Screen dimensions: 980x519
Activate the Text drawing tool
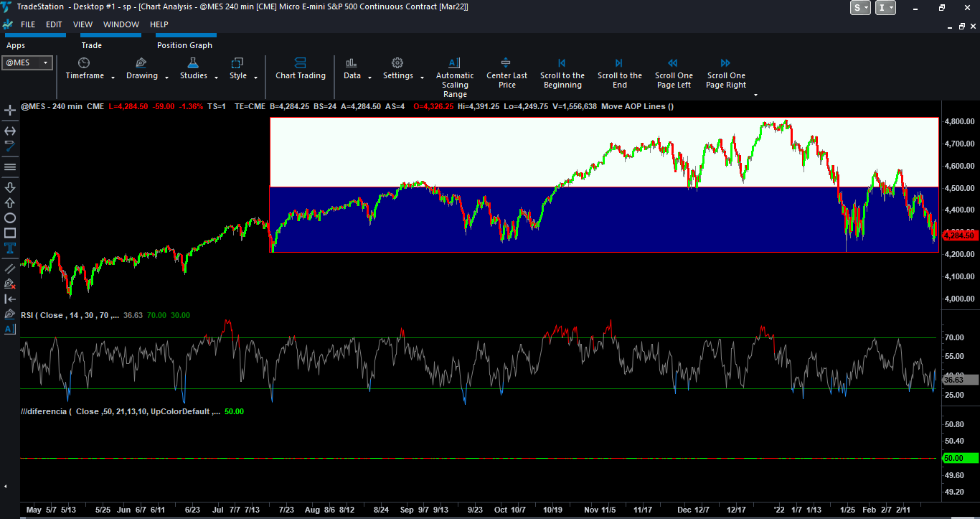10,248
